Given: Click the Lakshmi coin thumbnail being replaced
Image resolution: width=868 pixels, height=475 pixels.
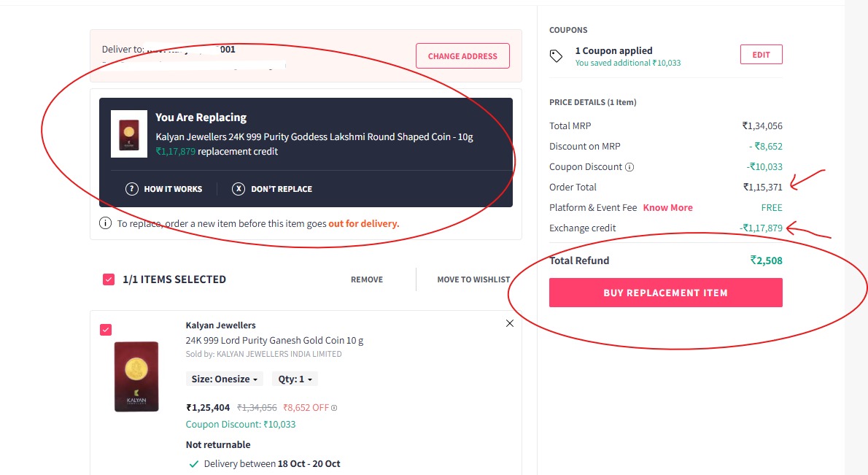Looking at the screenshot, I should 129,134.
